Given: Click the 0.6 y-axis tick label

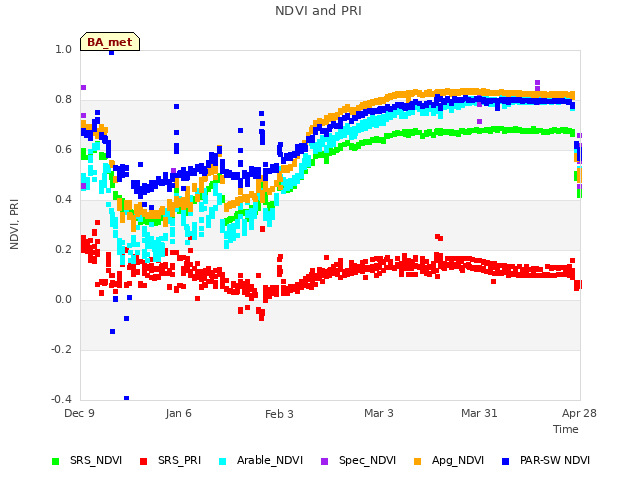Looking at the screenshot, I should [63, 149].
